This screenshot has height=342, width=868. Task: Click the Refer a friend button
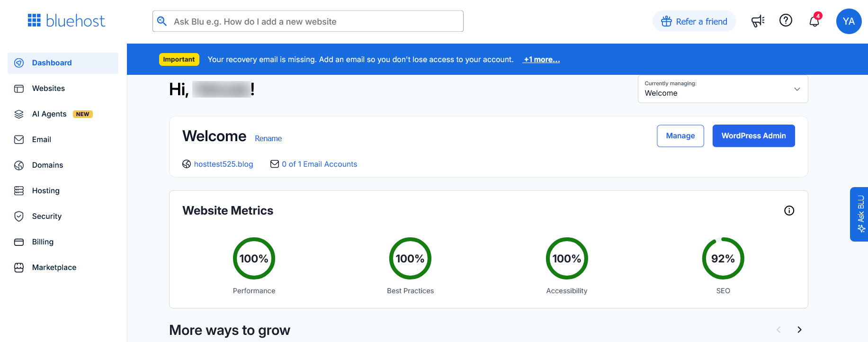pyautogui.click(x=694, y=21)
